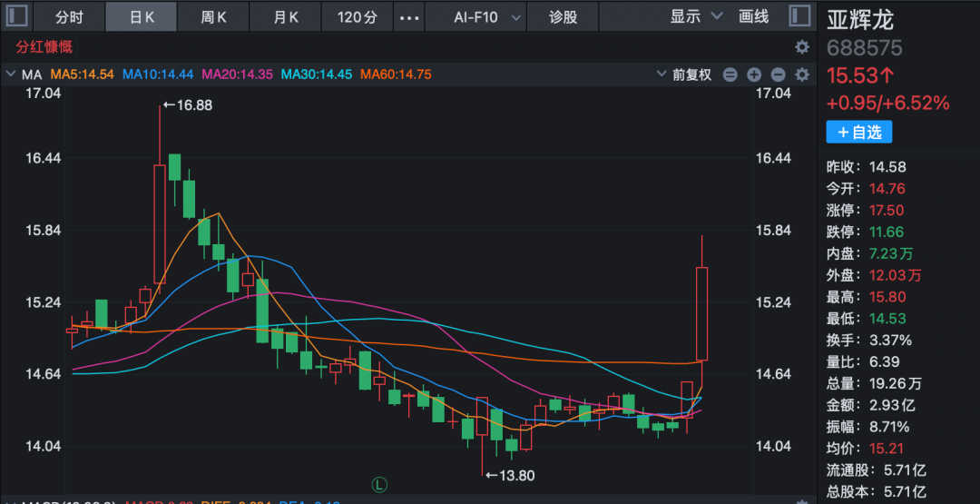
Task: Click the 分红慷慨 tag link
Action: click(x=44, y=47)
